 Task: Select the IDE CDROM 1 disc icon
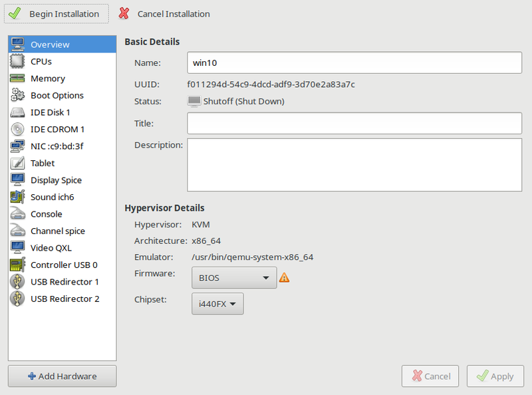click(18, 129)
